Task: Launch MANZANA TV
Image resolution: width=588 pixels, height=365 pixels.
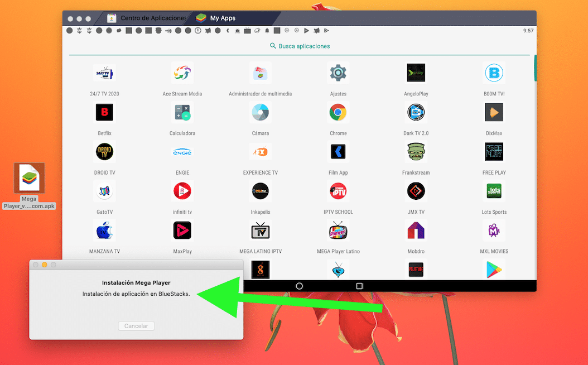Action: click(104, 230)
